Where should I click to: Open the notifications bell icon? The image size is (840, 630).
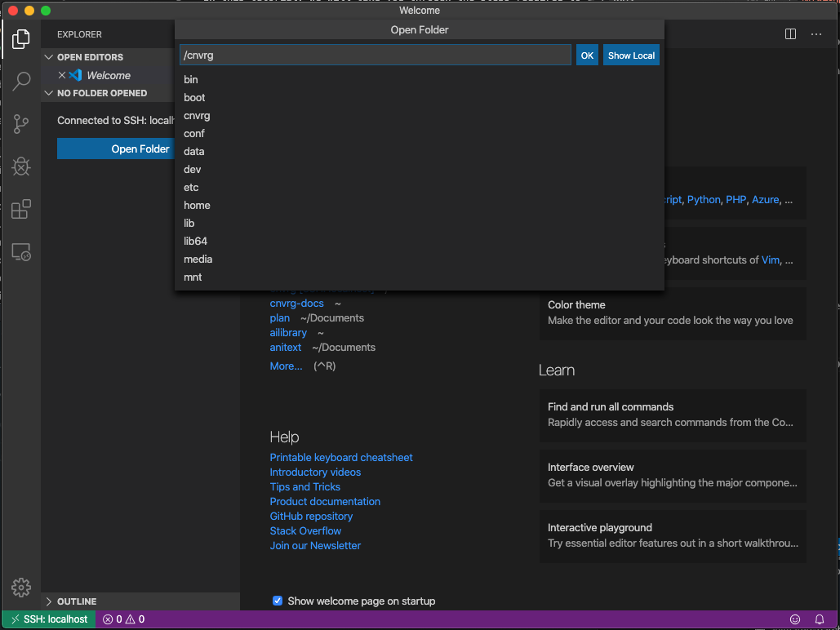(819, 619)
